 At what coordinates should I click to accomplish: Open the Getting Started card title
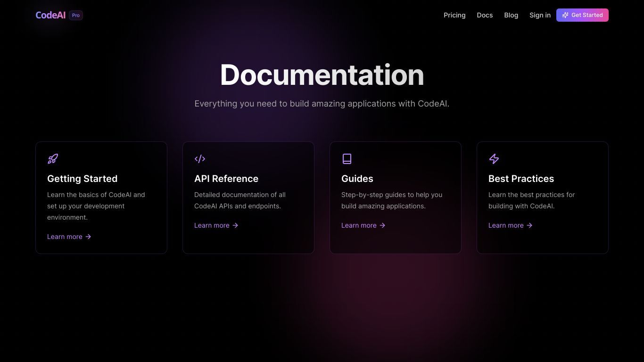click(x=82, y=179)
